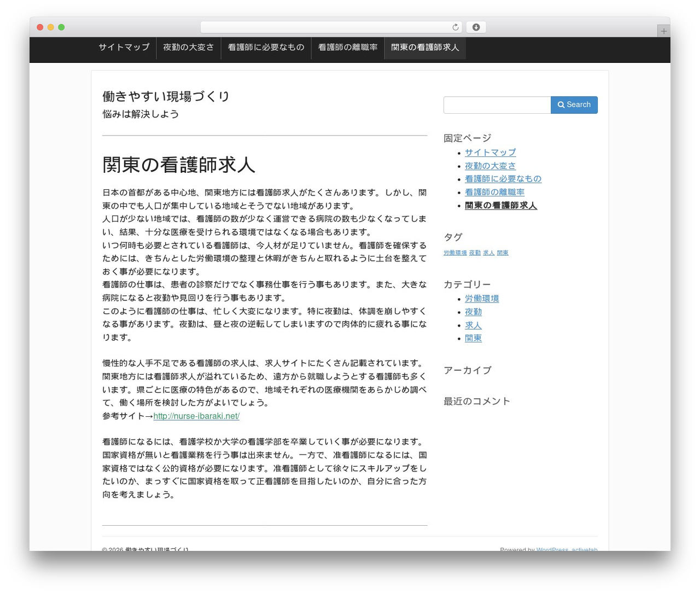Click the 固定ページ sidebar heading

(x=468, y=138)
